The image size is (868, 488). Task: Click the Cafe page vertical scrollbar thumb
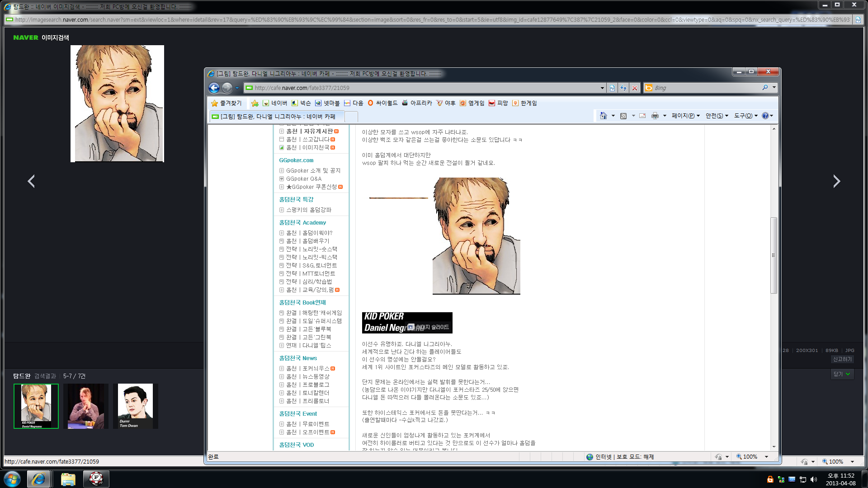coord(774,255)
